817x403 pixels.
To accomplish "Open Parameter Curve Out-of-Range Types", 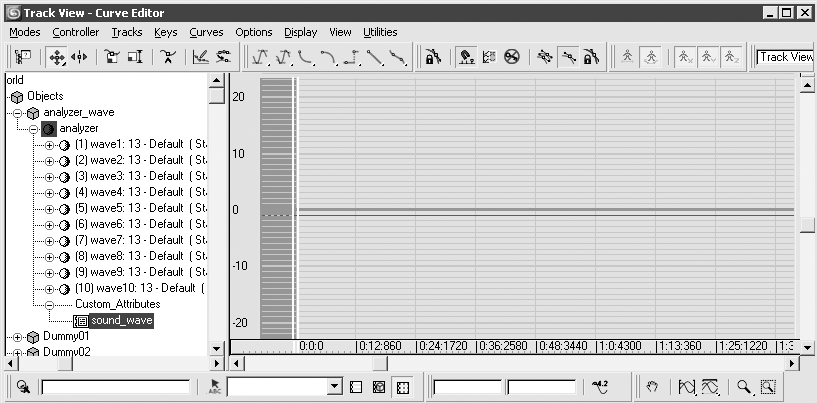I will click(x=488, y=57).
